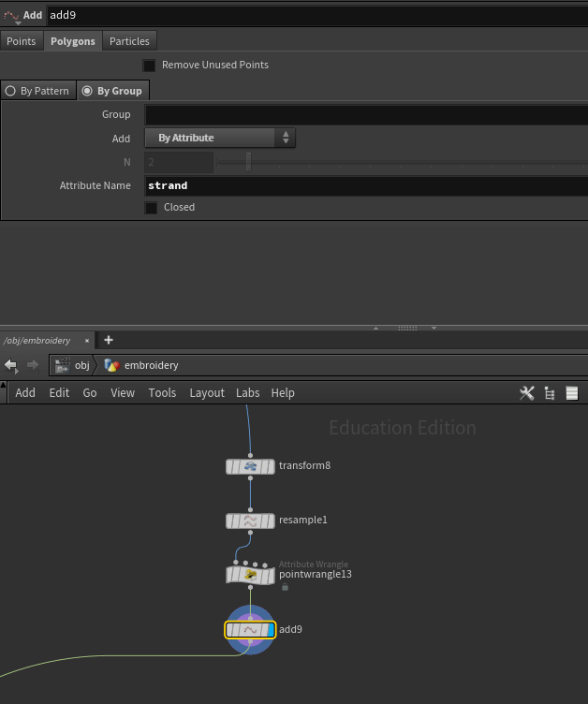Screen dimensions: 588x704
Task: Select the transform8 node icon
Action: pos(250,466)
